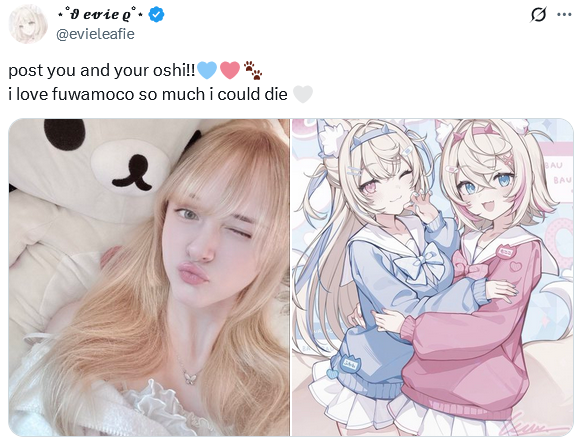
Task: Click the brown paw prints emoji
Action: tap(253, 70)
